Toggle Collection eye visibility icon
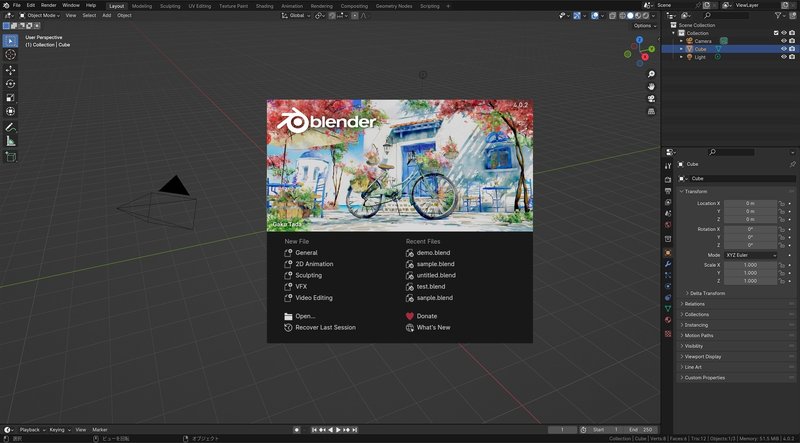 pyautogui.click(x=784, y=33)
